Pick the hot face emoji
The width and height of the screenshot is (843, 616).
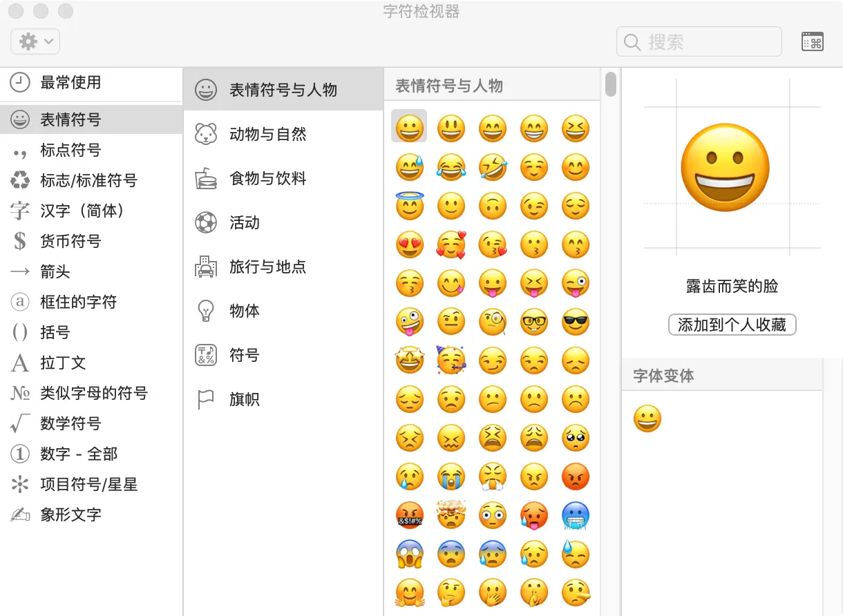(533, 514)
